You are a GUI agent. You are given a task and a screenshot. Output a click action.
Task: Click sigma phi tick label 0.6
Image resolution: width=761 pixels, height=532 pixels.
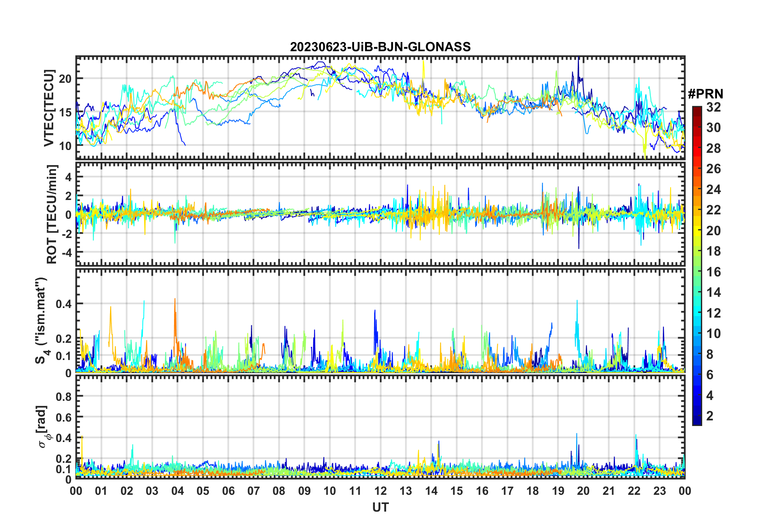click(x=64, y=417)
